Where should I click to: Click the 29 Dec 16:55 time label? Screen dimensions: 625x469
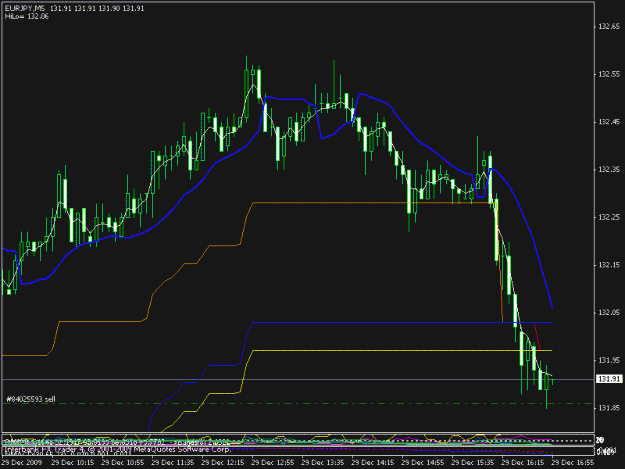pyautogui.click(x=573, y=463)
